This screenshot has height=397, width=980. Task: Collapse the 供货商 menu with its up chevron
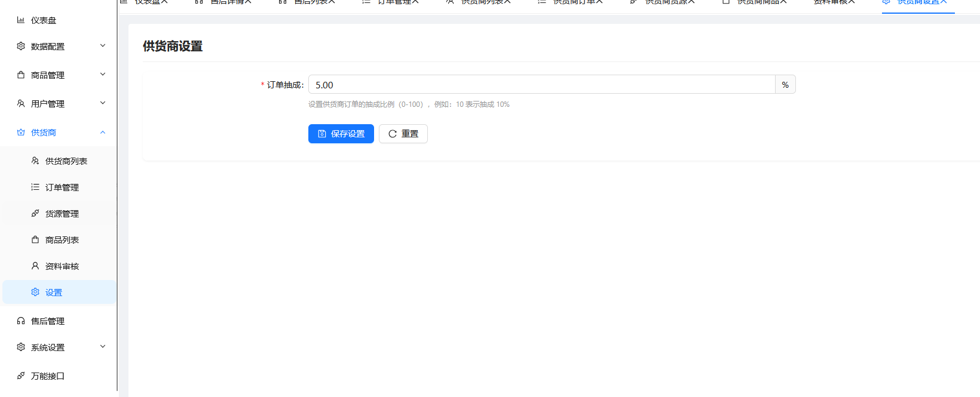click(103, 133)
